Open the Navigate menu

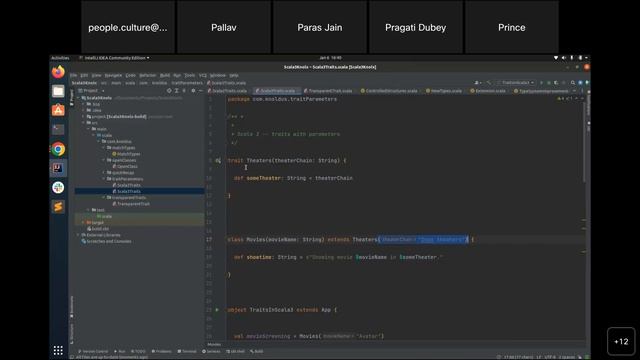(x=113, y=76)
